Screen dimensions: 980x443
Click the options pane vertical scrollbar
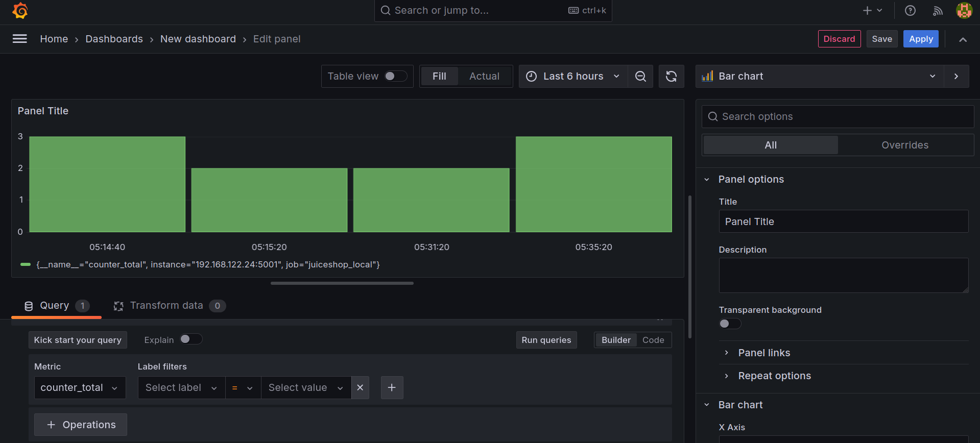coord(690,267)
